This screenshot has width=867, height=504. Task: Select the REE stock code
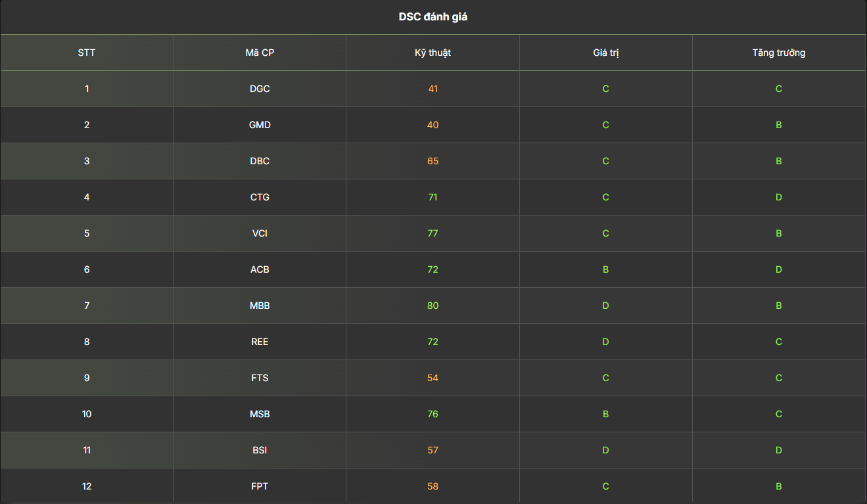[x=260, y=342]
